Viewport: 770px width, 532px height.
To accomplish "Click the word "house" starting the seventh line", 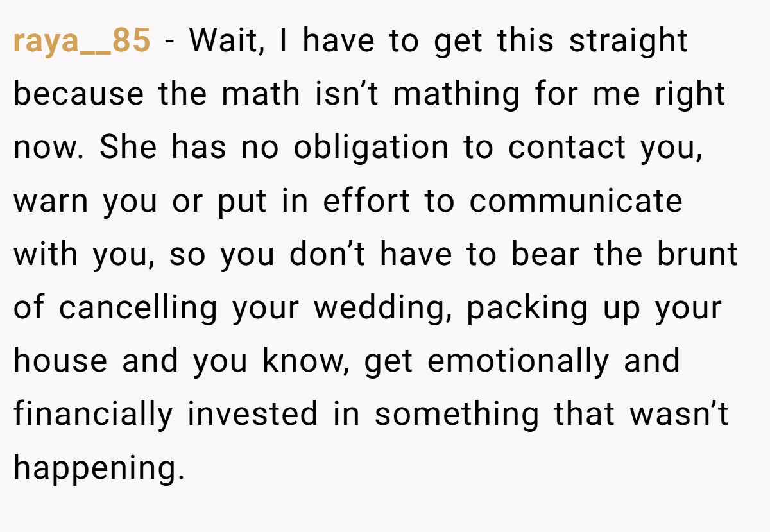I will click(60, 361).
